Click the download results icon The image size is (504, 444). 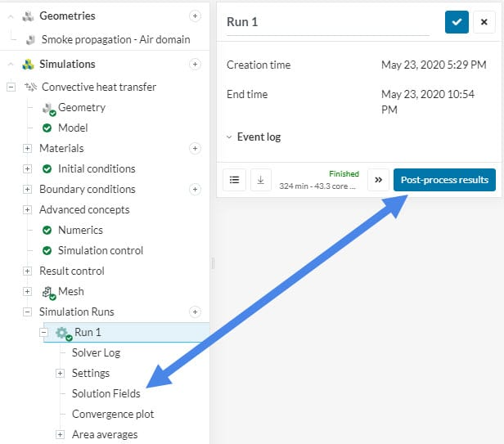coord(260,180)
